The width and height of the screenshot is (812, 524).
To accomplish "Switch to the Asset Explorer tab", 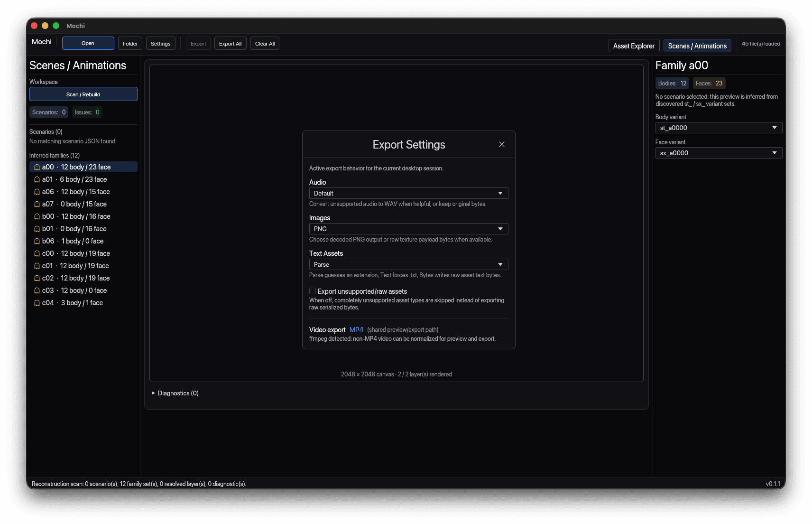I will [x=634, y=46].
